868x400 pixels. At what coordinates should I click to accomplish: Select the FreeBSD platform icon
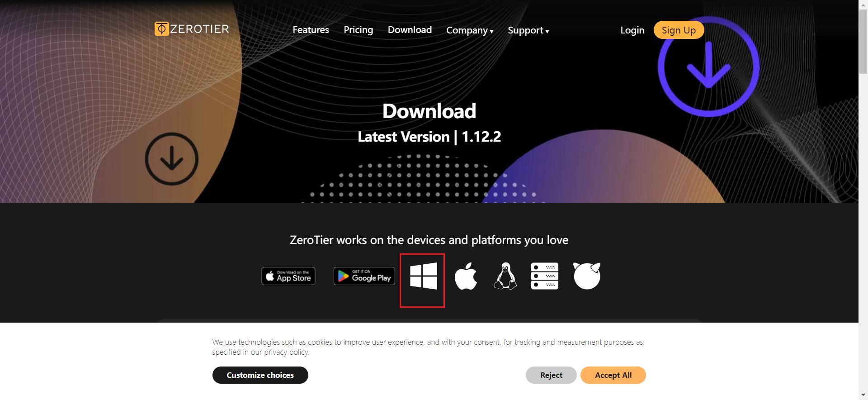pyautogui.click(x=587, y=276)
